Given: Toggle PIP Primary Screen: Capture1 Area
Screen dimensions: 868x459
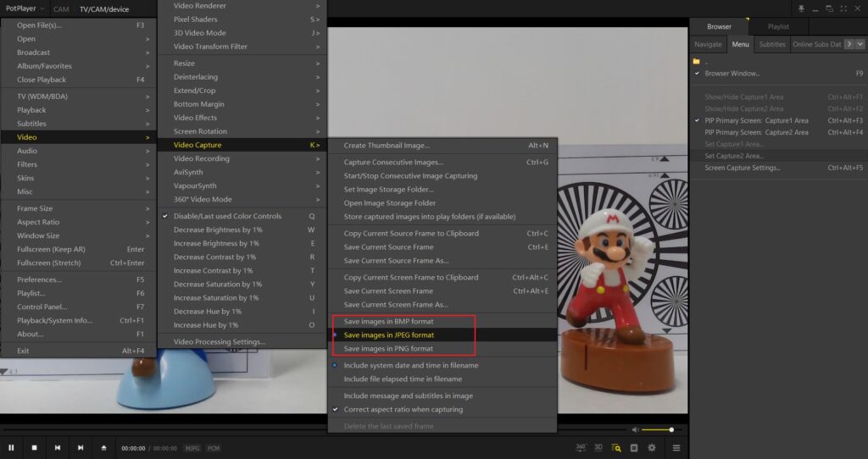Looking at the screenshot, I should click(778, 120).
